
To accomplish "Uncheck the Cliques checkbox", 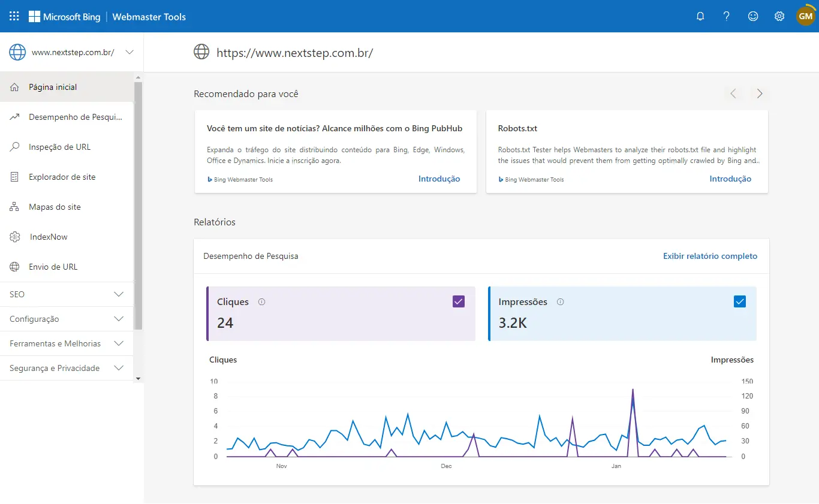I will point(459,301).
